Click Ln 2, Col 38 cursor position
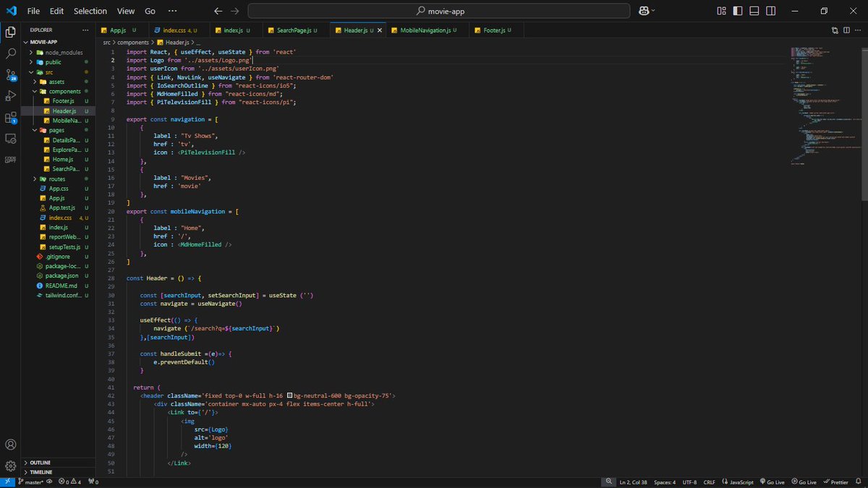This screenshot has height=488, width=868. 634,482
